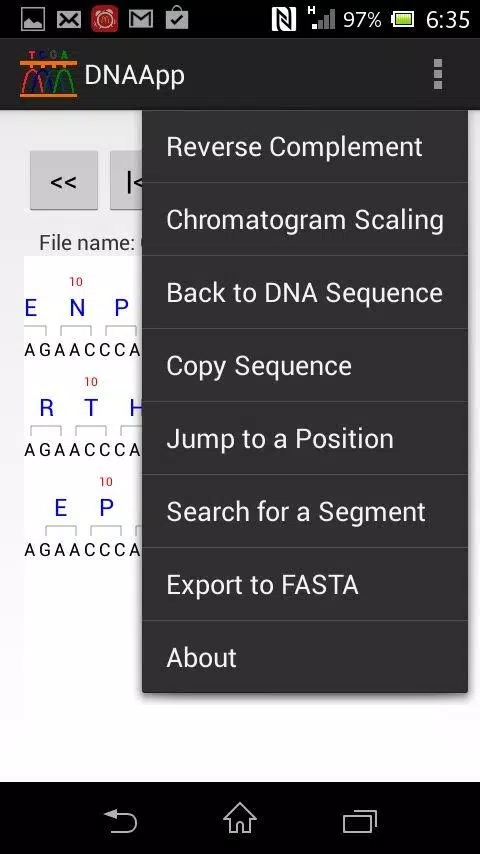This screenshot has height=854, width=480.
Task: Tap the alarm clock notification icon
Action: pyautogui.click(x=105, y=19)
